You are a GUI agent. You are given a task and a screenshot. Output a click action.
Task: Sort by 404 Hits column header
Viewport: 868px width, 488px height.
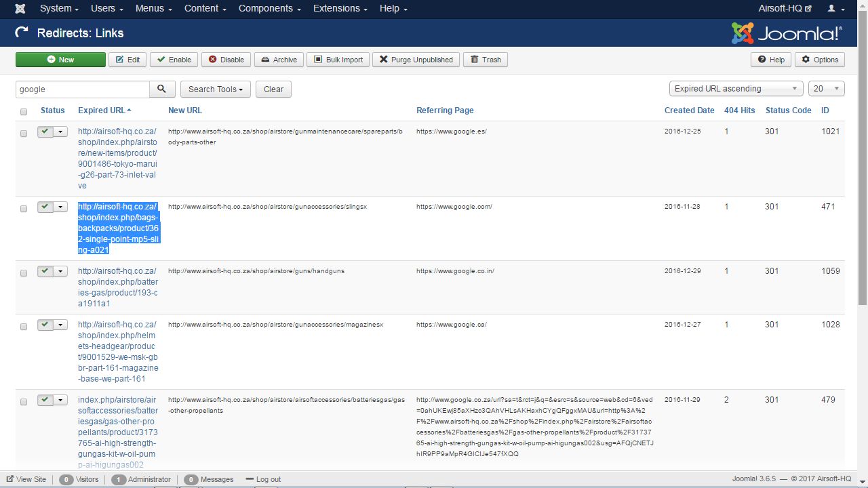coord(740,110)
